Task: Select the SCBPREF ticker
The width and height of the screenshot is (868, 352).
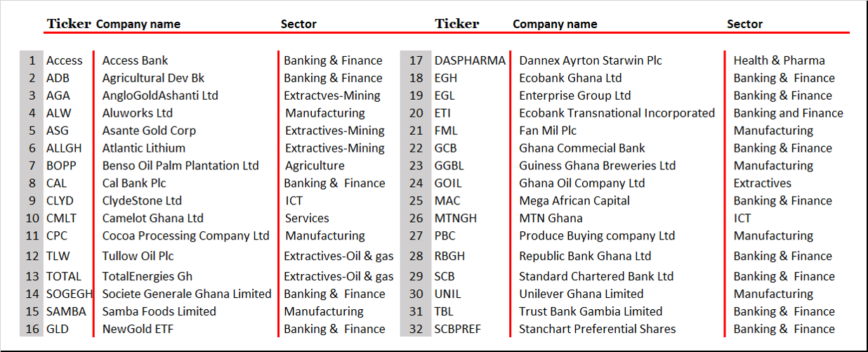Action: point(458,329)
